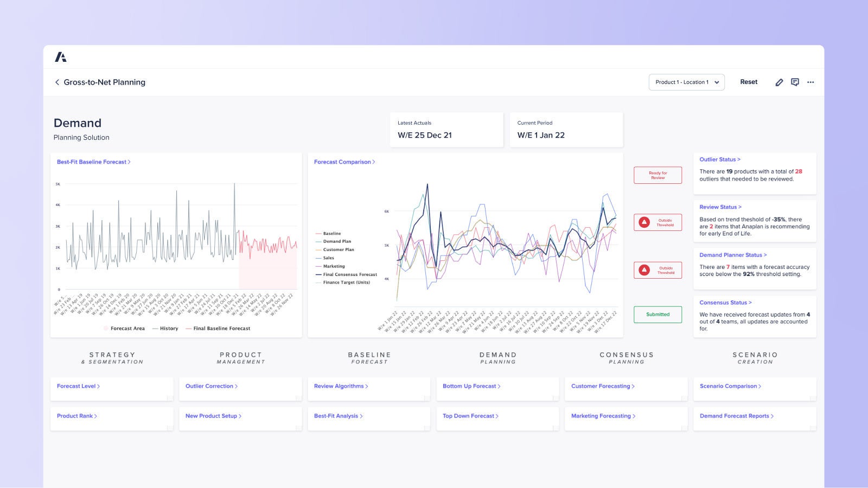Click the Anaplan logo at top left

tap(61, 56)
